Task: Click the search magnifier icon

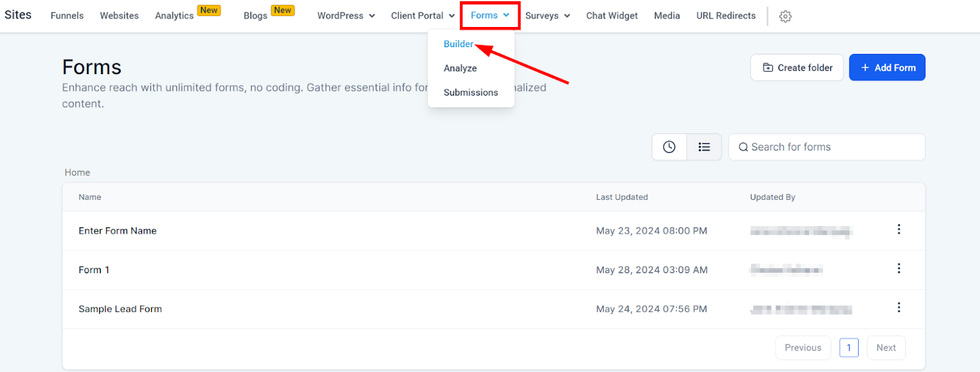Action: point(744,147)
